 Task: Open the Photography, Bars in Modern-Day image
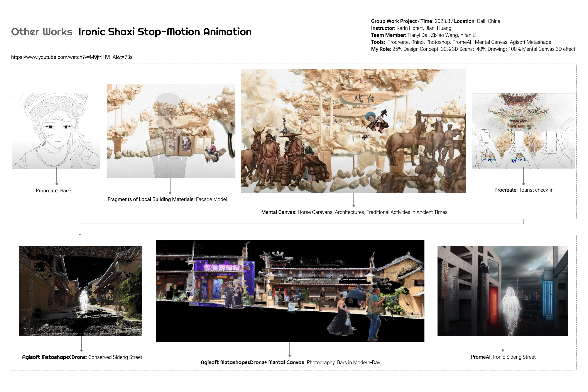(x=290, y=291)
